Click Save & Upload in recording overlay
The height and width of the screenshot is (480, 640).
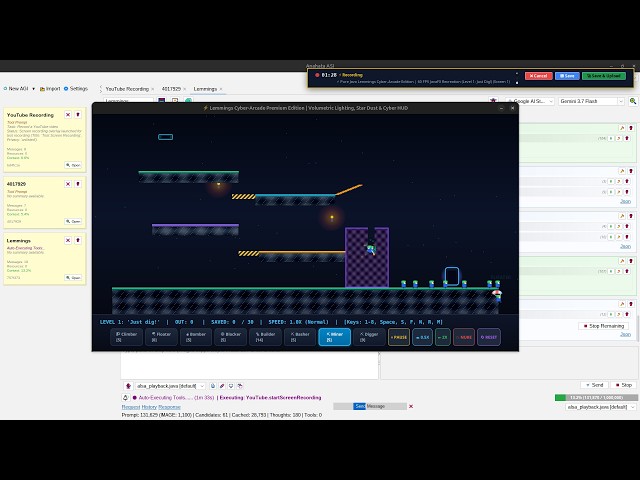(x=604, y=76)
